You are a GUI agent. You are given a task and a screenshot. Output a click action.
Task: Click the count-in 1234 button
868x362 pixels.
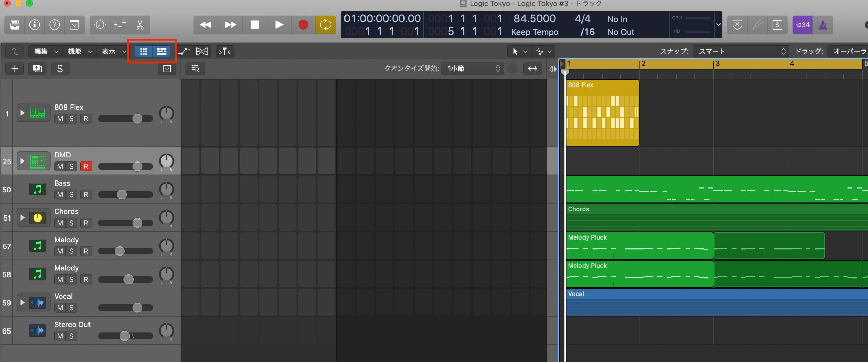pos(803,25)
